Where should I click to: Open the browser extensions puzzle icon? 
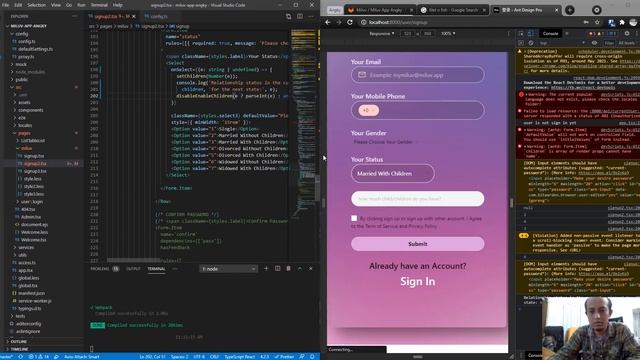tap(622, 22)
